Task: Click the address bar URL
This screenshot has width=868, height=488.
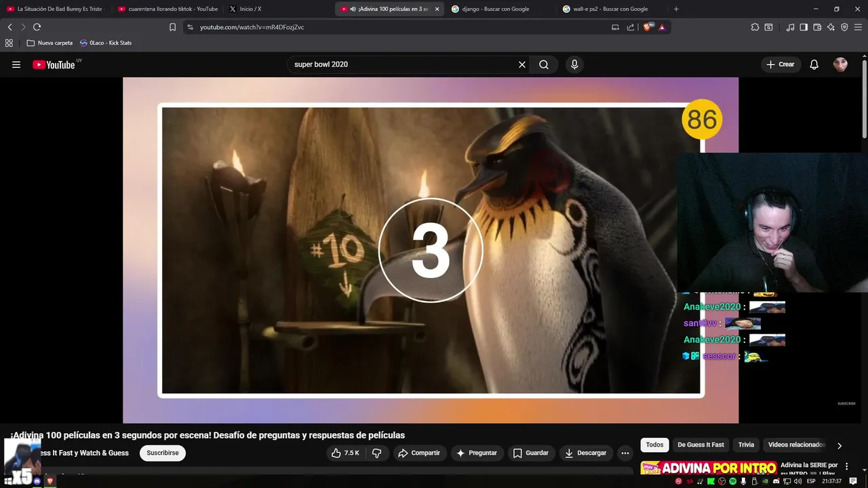Action: 252,27
